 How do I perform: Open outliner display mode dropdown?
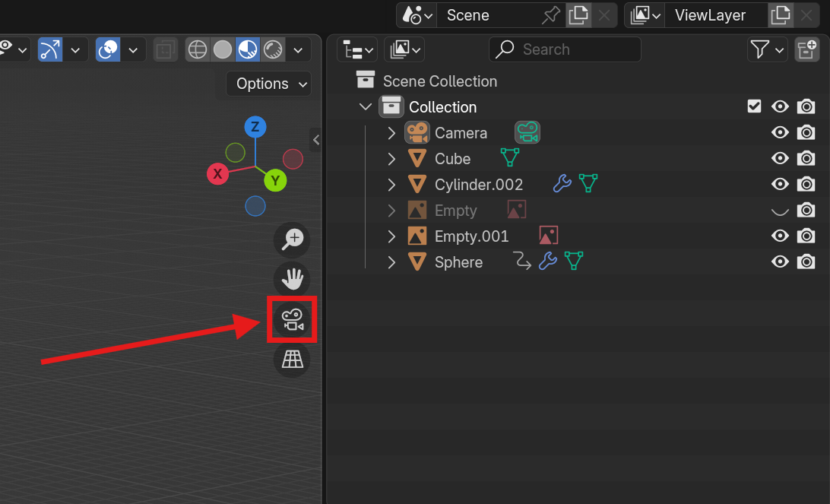(404, 49)
